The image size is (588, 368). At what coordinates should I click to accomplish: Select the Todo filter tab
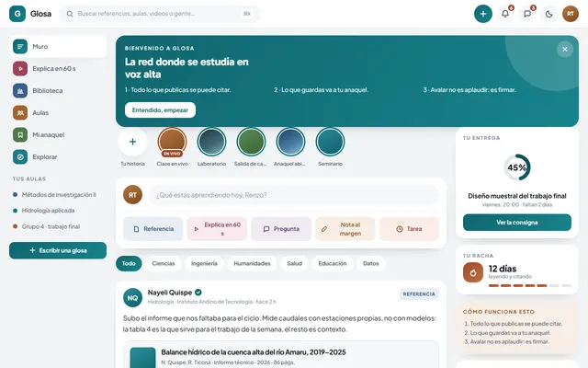(x=129, y=264)
